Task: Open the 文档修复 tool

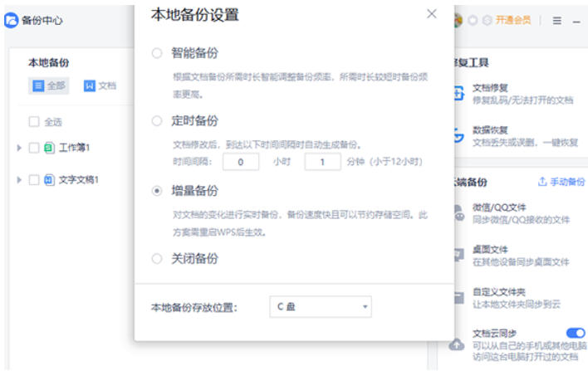Action: 522,94
